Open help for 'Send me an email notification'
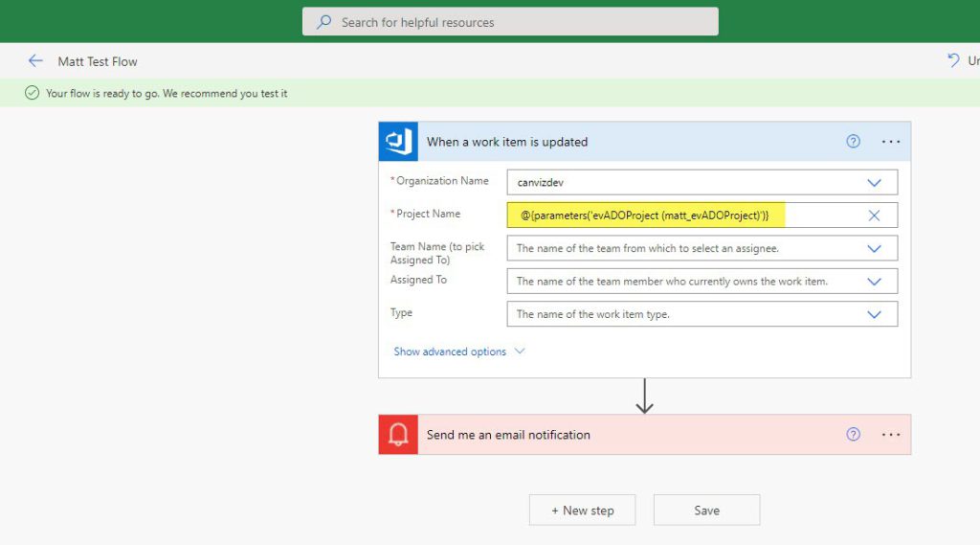Viewport: 980px width, 545px height. coord(853,434)
